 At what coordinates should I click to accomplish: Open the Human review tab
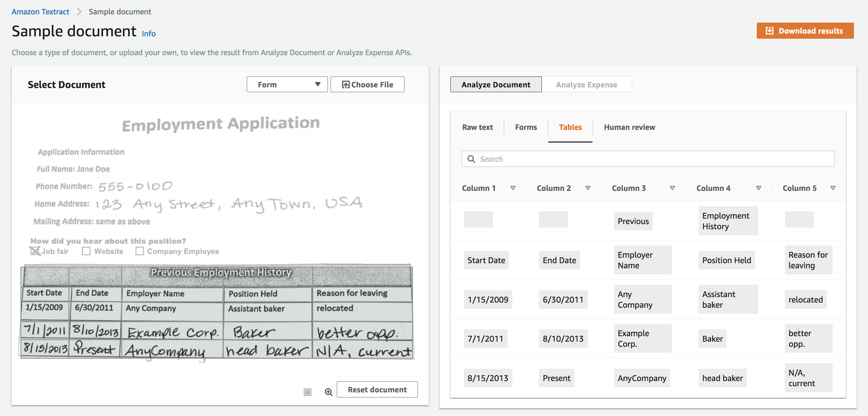point(629,127)
